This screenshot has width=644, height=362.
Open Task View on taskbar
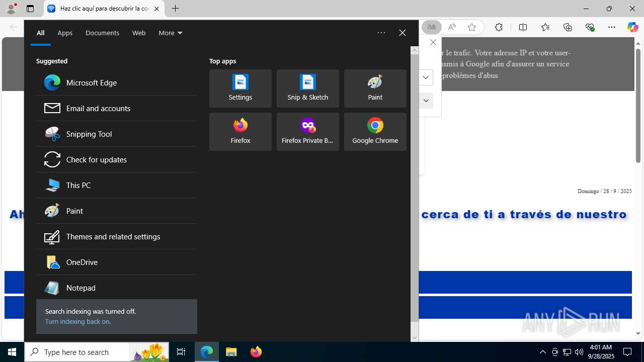tap(181, 352)
